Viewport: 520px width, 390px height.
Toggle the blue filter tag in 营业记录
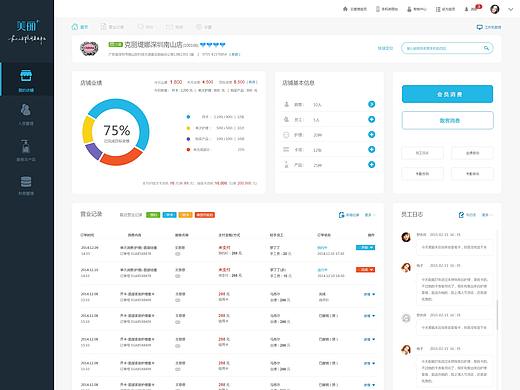coord(169,215)
